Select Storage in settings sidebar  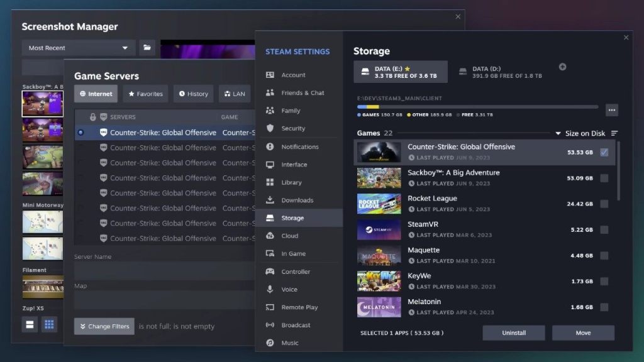299,218
